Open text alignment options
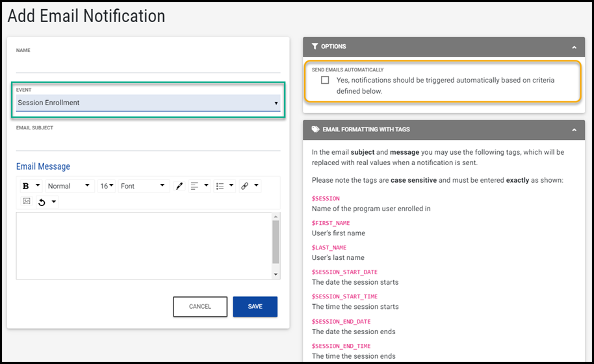Screen dimensions: 594x364 195,186
